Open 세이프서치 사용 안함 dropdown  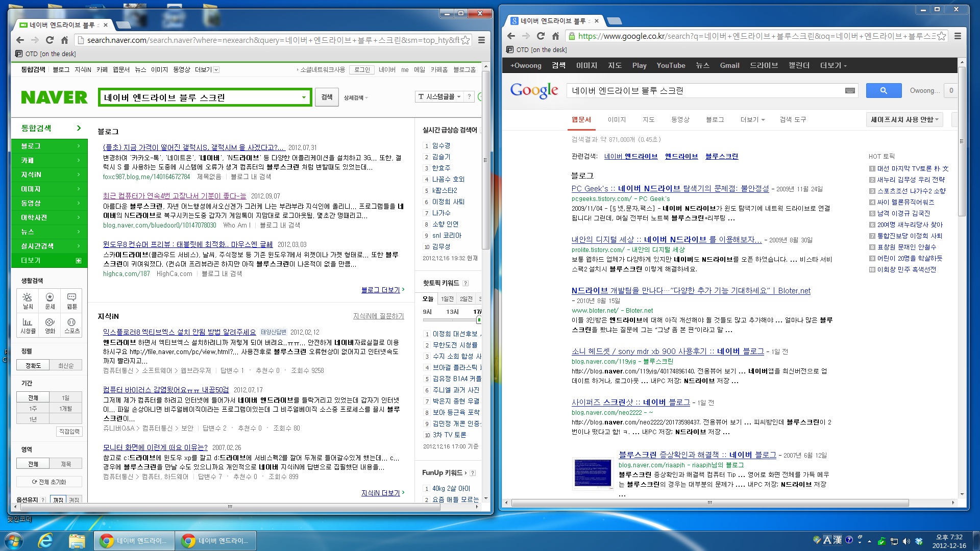904,119
